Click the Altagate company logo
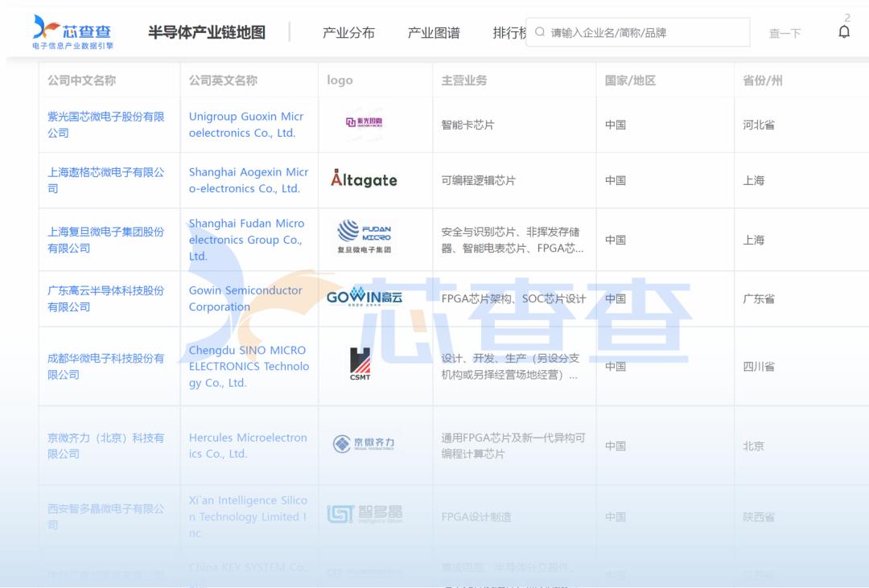 click(x=366, y=180)
